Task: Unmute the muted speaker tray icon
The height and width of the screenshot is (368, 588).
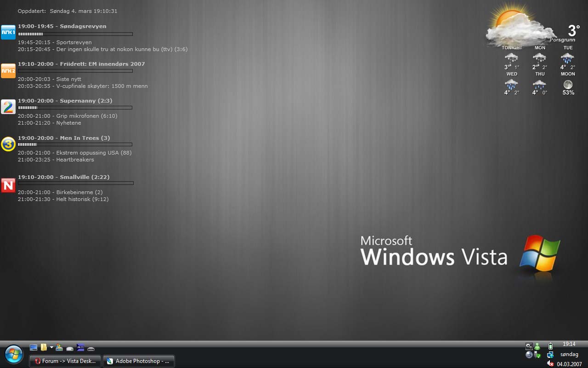Action: pyautogui.click(x=550, y=363)
